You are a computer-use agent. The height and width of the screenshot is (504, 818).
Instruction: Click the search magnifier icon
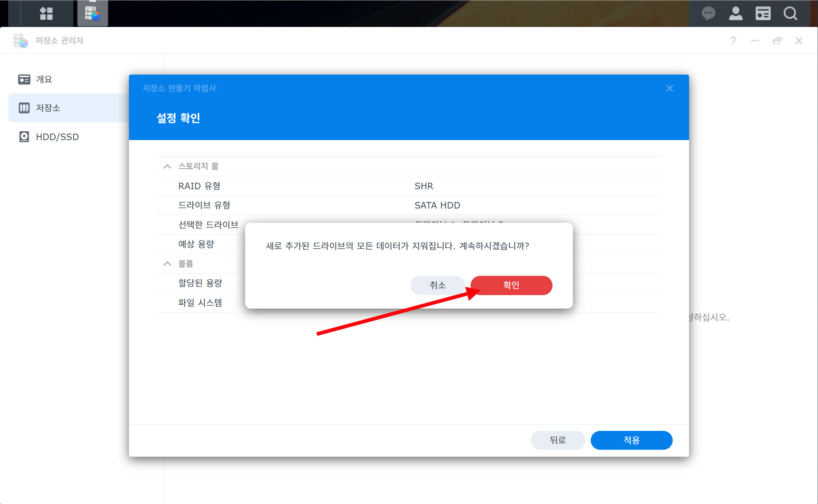click(790, 13)
